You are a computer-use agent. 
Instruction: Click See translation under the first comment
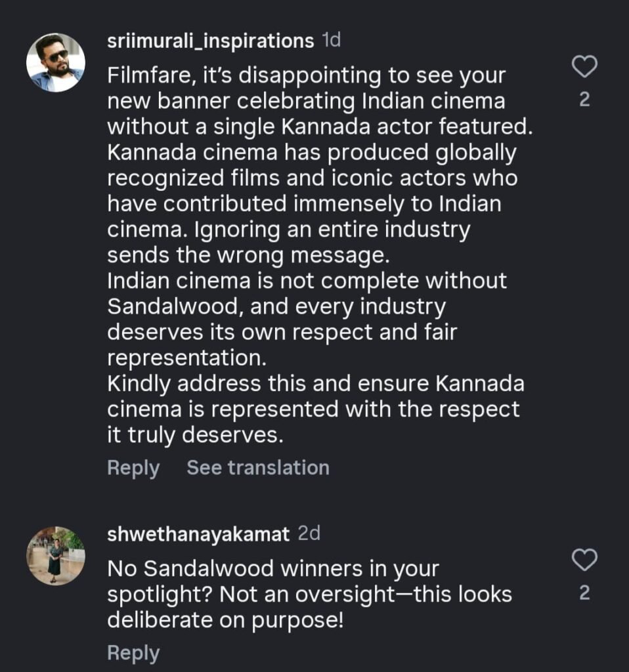[x=258, y=468]
